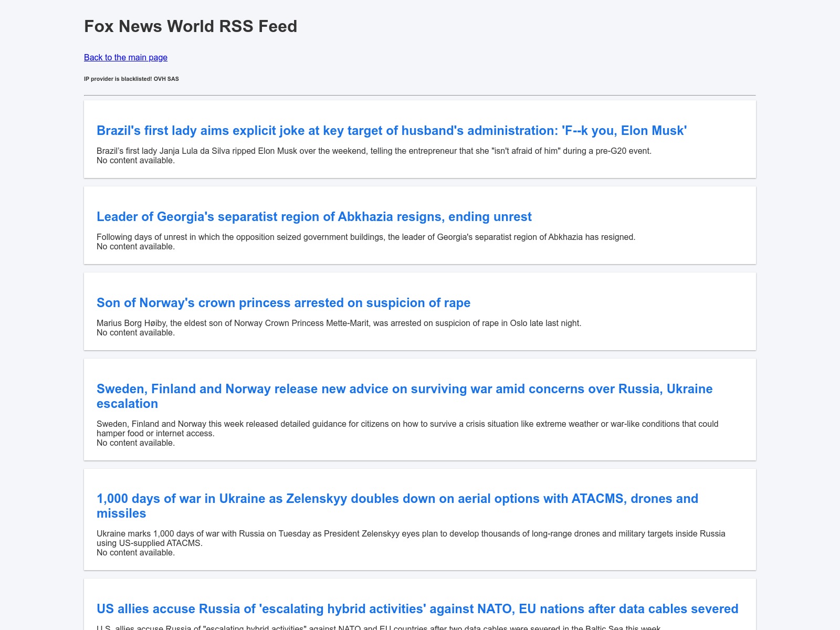Image resolution: width=840 pixels, height=630 pixels.
Task: Click the Marius Borg Høiby summary text
Action: point(339,323)
